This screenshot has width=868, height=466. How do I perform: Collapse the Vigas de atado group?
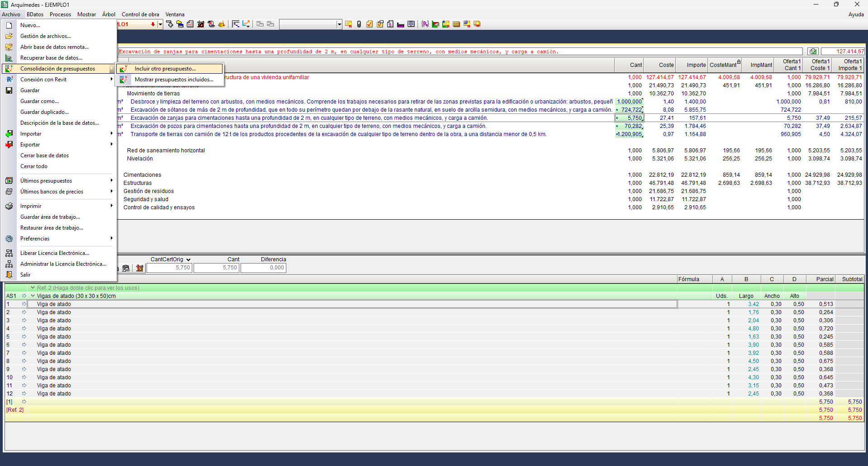[33, 296]
